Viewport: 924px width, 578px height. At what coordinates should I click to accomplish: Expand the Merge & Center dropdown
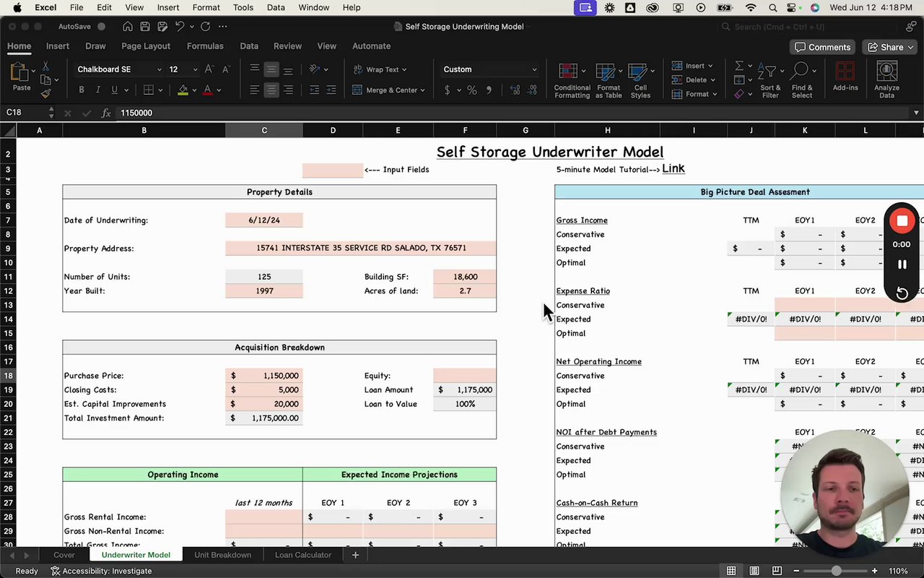[422, 90]
